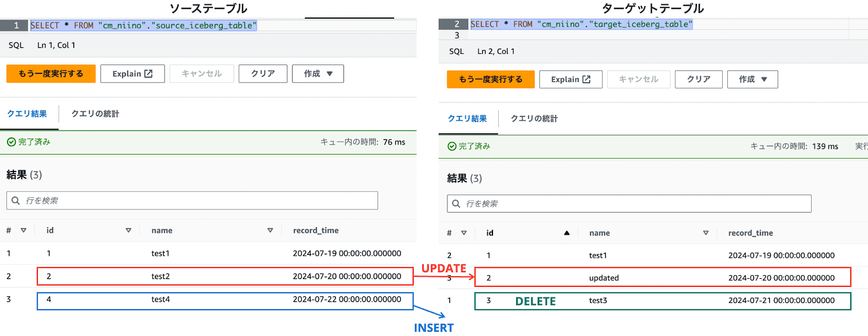
Task: Select test1 name cell in target table
Action: (x=598, y=255)
